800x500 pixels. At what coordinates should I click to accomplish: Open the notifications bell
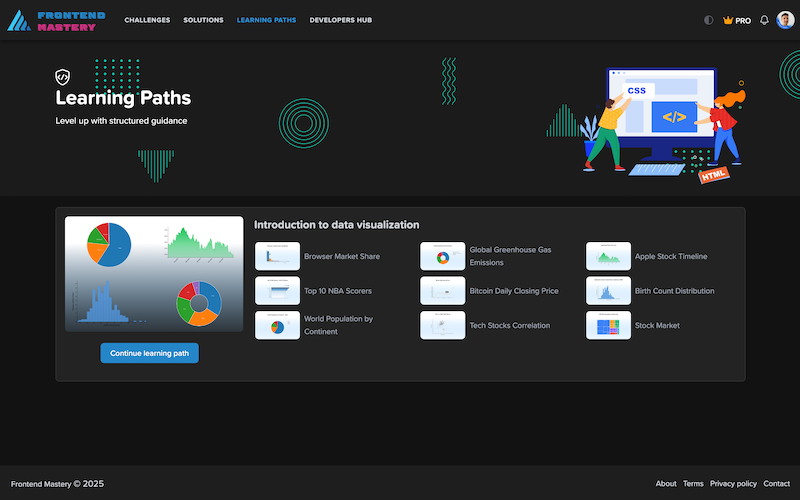coord(764,20)
